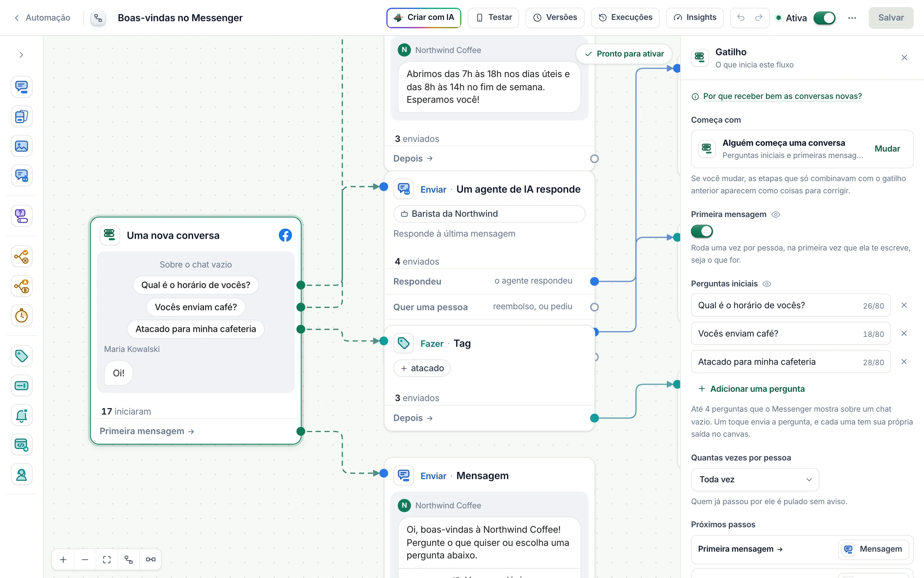924x578 pixels.
Task: Click 'Barista da Northwind' agent selector
Action: point(489,214)
